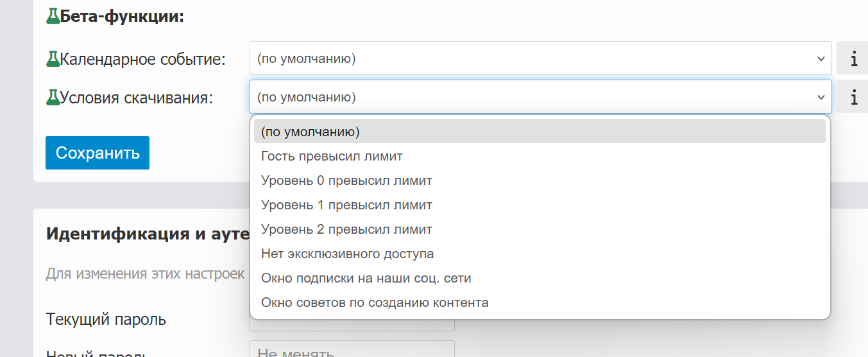Image resolution: width=868 pixels, height=357 pixels.
Task: Pick Уровень 1 превысил лимит
Action: 346,205
